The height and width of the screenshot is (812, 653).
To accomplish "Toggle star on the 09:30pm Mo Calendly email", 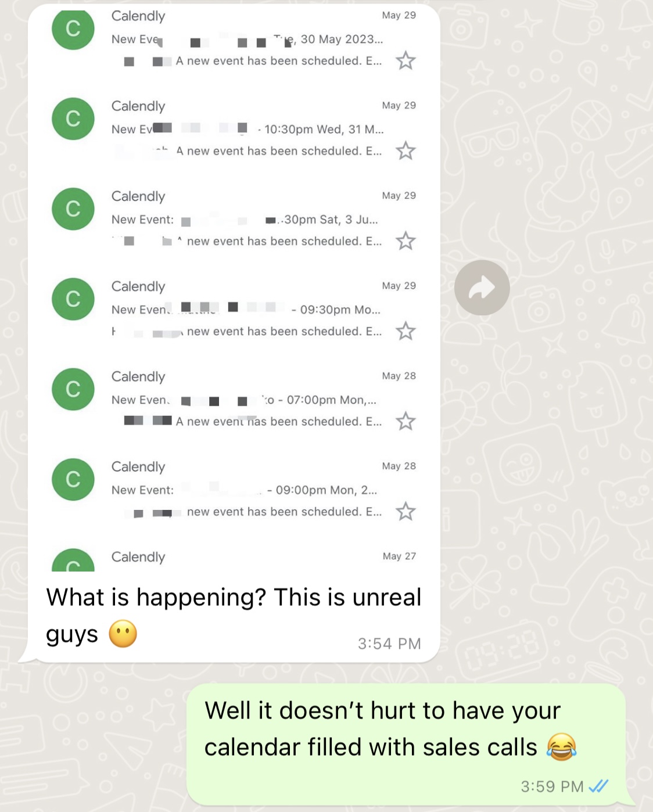I will click(406, 331).
